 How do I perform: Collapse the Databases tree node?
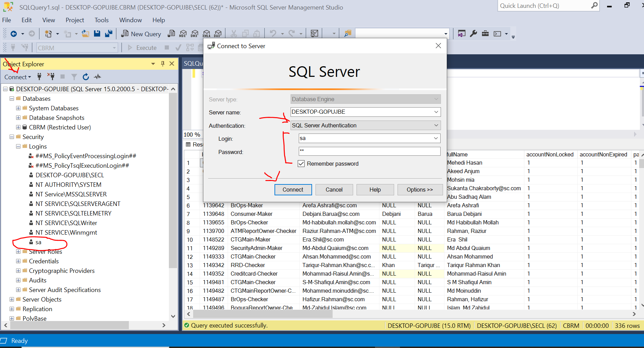coord(12,98)
